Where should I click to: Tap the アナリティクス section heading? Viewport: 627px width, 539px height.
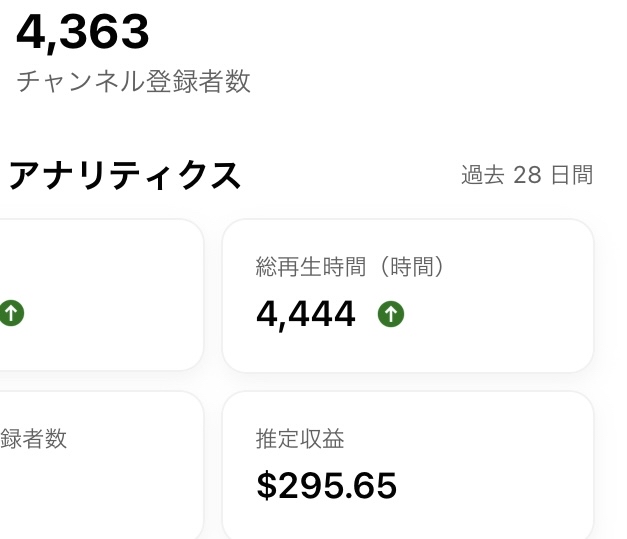click(x=125, y=175)
